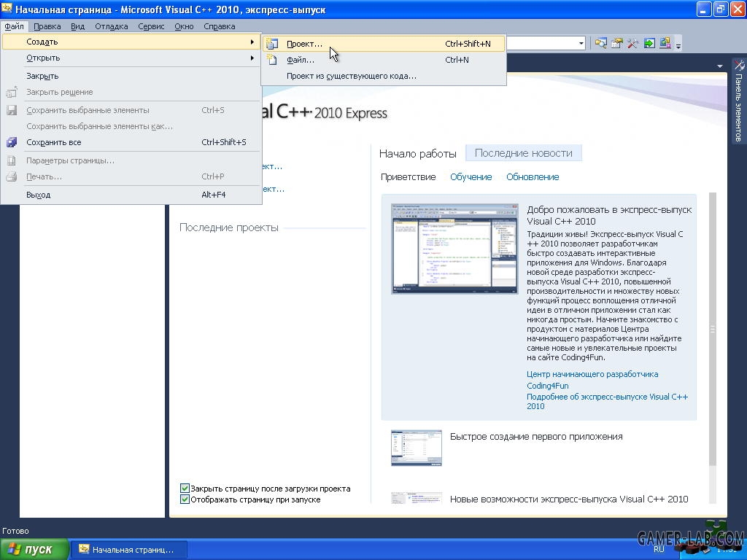Screen dimensions: 747x560
Task: Click the Visual C++ icon in the title bar
Action: point(7,9)
